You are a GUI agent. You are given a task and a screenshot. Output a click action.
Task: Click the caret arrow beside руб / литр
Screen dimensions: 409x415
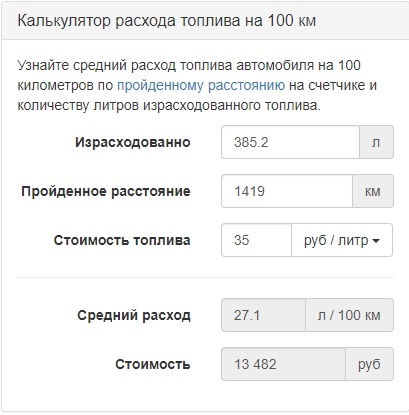click(376, 241)
